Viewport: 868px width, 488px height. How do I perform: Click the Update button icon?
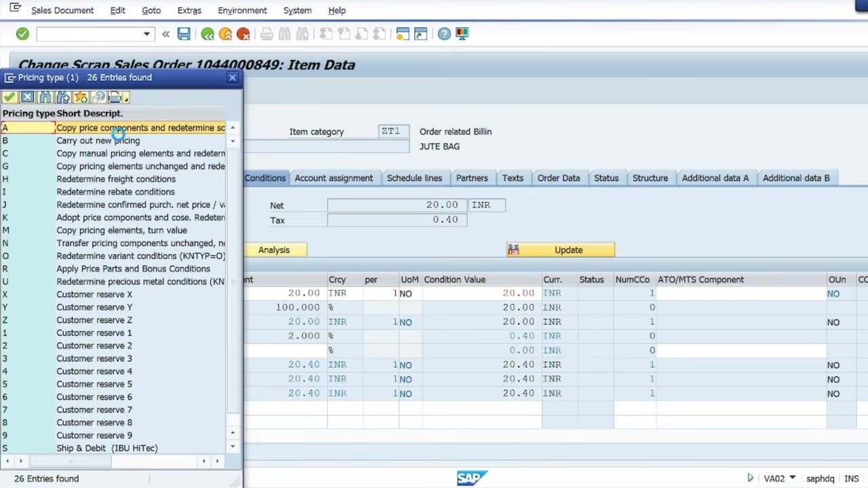pos(513,250)
